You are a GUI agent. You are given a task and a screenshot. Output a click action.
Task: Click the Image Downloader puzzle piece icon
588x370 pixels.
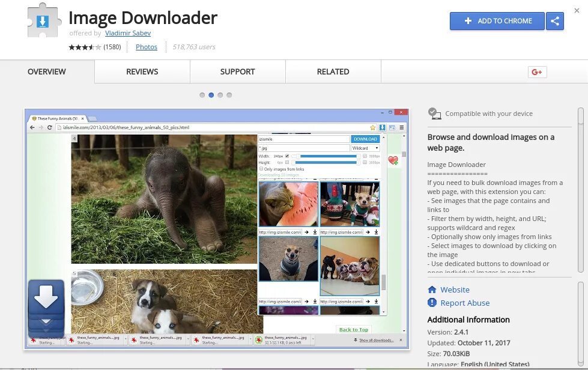pyautogui.click(x=44, y=20)
